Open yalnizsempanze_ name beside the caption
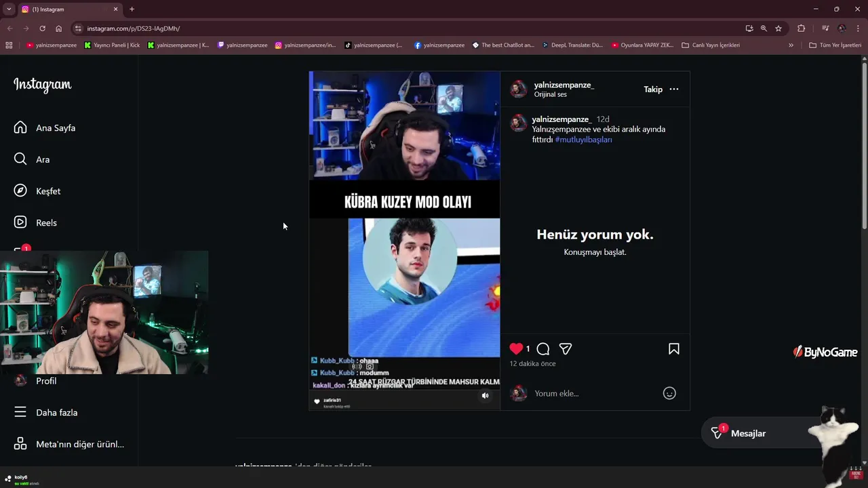This screenshot has width=868, height=488. [x=561, y=119]
